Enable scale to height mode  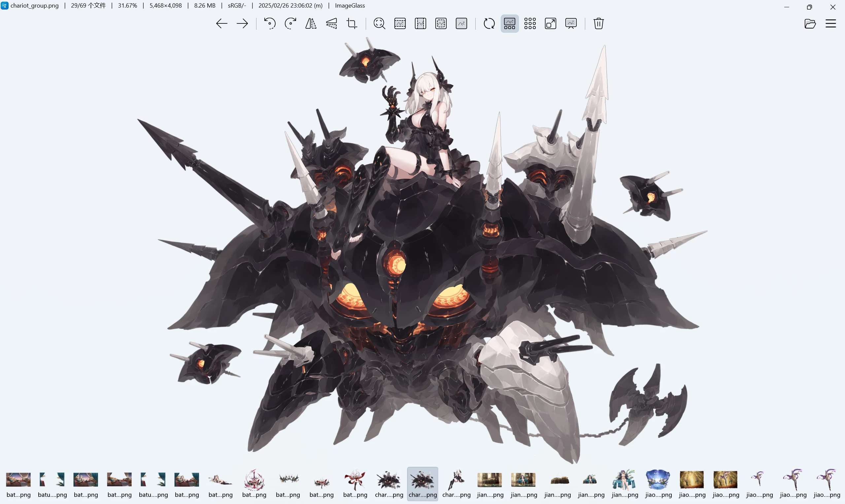point(421,23)
